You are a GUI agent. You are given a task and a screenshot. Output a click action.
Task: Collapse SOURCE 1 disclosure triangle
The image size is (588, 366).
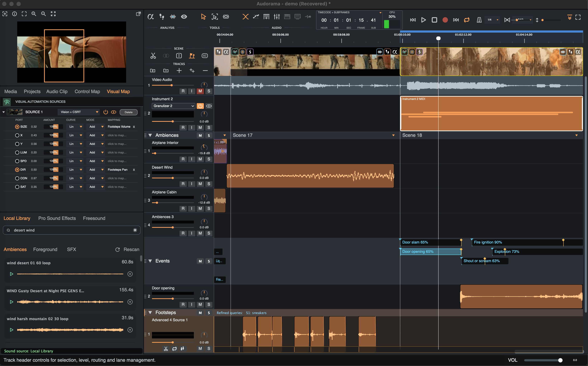click(x=4, y=112)
